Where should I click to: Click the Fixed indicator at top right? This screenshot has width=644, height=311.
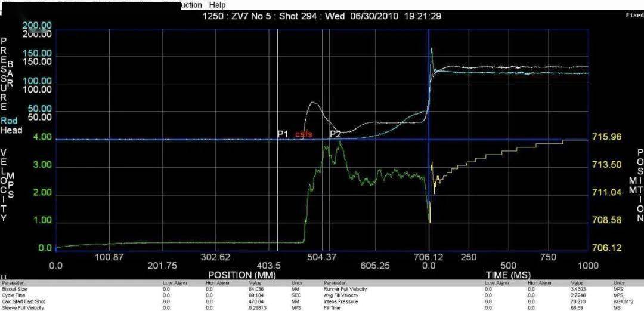point(634,15)
